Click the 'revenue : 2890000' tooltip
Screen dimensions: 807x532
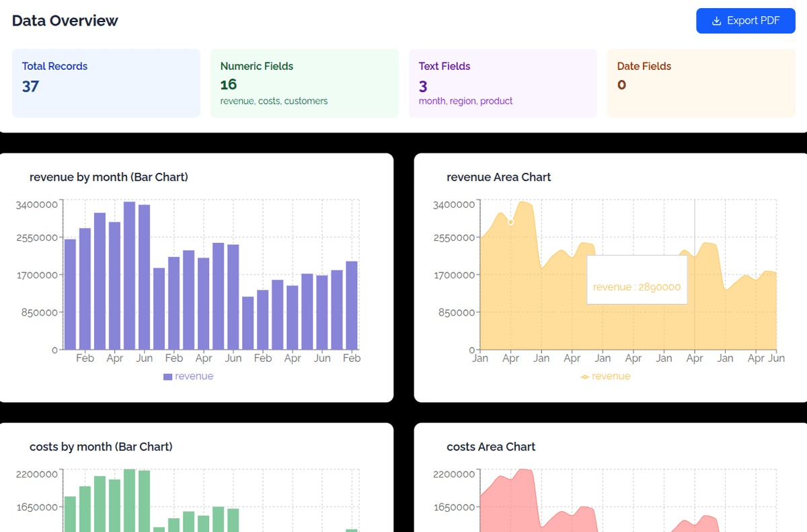(637, 280)
